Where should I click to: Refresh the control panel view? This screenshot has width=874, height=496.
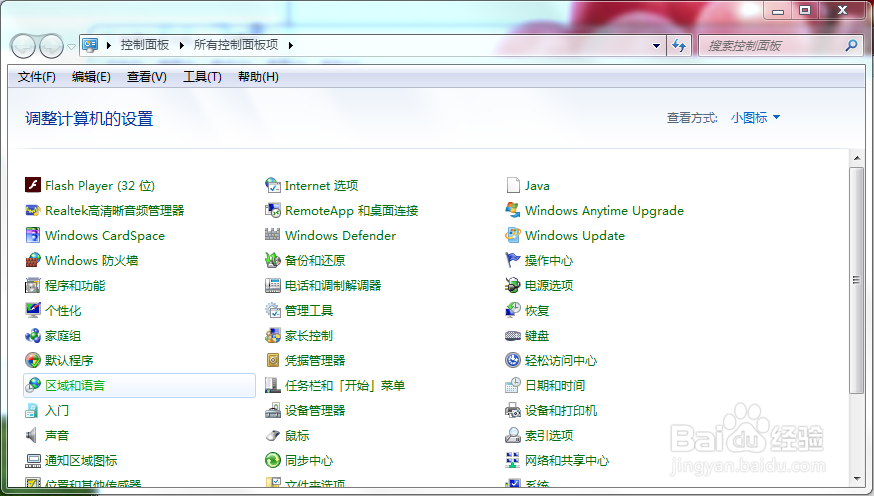[679, 46]
